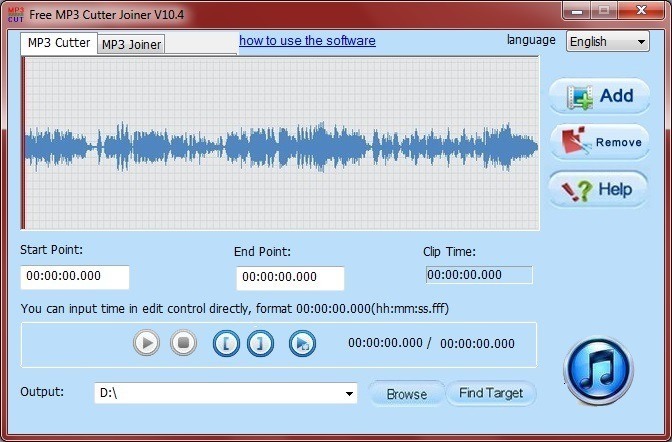Click the Clip Time field
Screen dimensions: 672x442
(479, 275)
